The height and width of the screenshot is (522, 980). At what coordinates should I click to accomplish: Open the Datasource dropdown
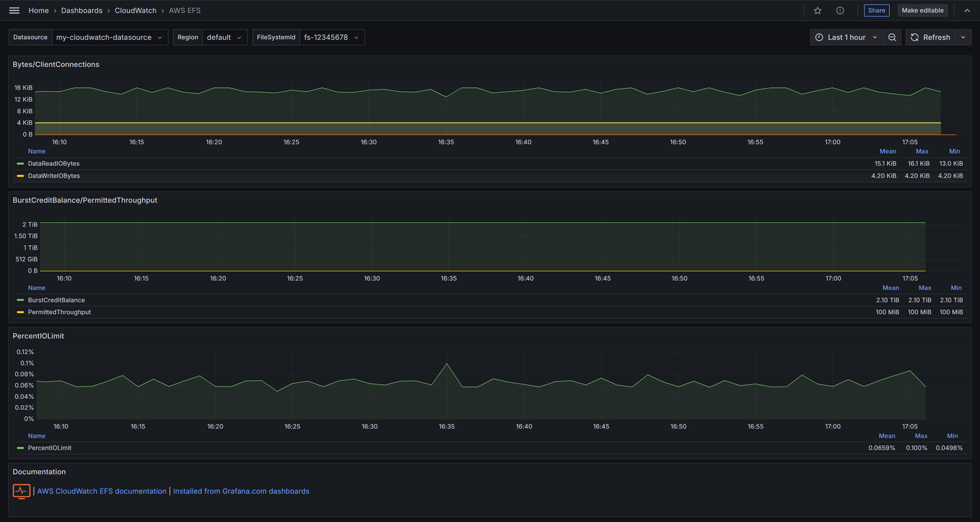[109, 37]
